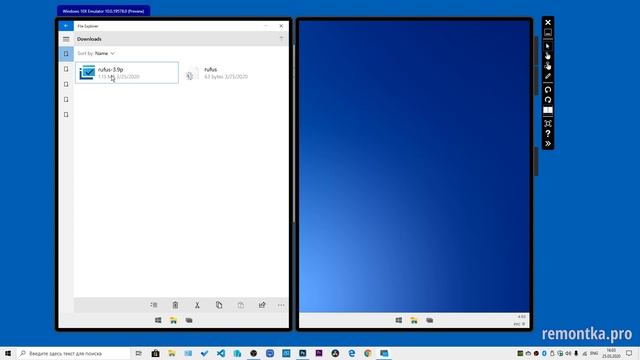The width and height of the screenshot is (640, 360).
Task: Click the Downloads header title
Action: pyautogui.click(x=89, y=39)
